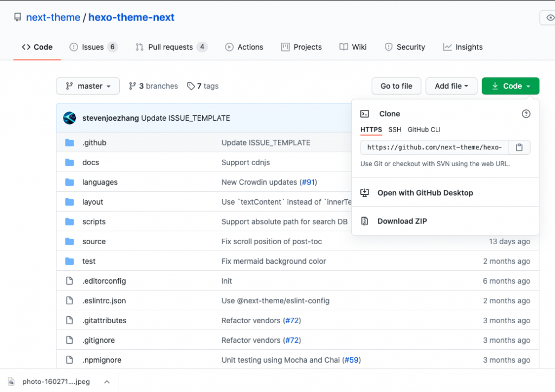The width and height of the screenshot is (555, 392).
Task: Click the .npmignore file icon
Action: click(69, 360)
